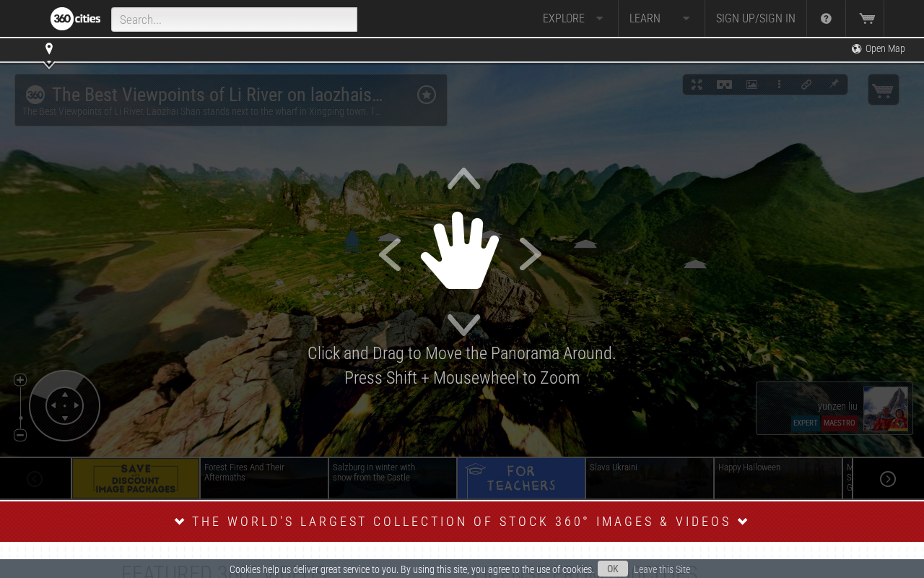
Task: Click Open Map link
Action: (x=878, y=49)
